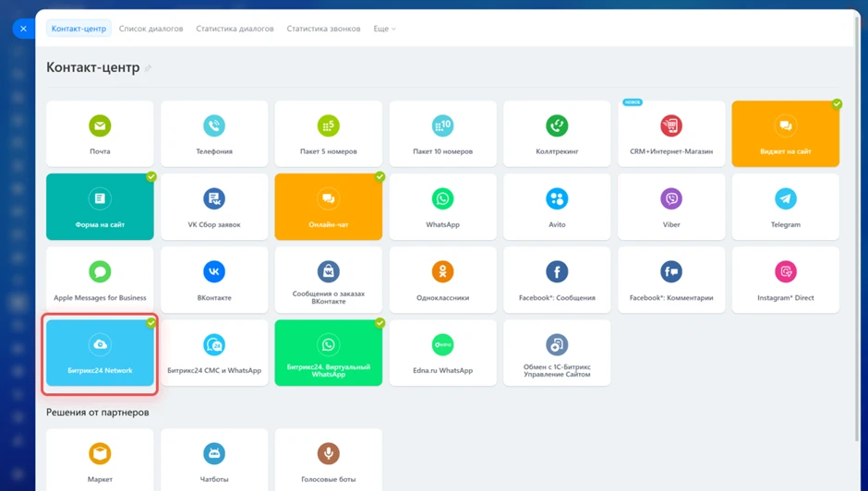
Task: Open the Одноклассники channel tile
Action: point(442,280)
